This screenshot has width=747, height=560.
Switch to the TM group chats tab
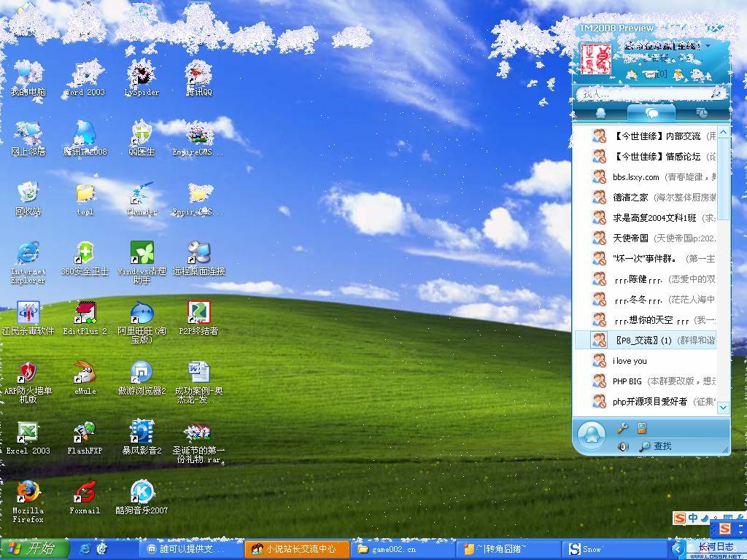point(651,113)
